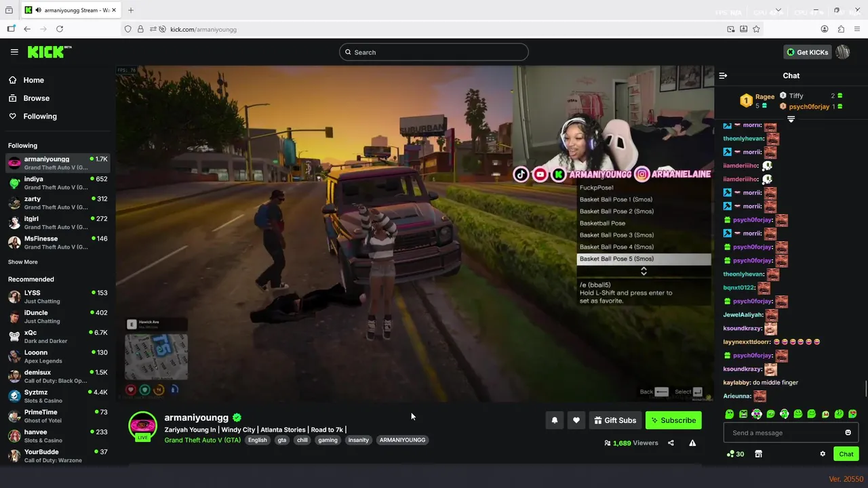Click kaylabby username in chat
The image size is (868, 488).
tap(736, 383)
